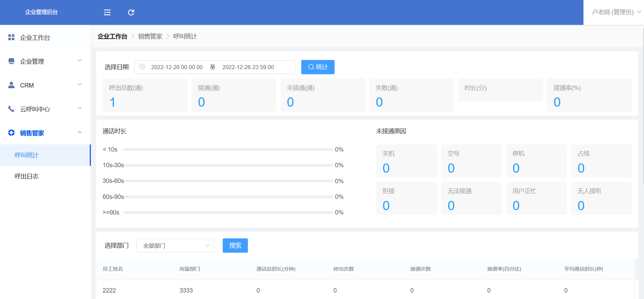Click the 接通率(%) stat card
Viewport: 644px width, 299px height.
[589, 95]
